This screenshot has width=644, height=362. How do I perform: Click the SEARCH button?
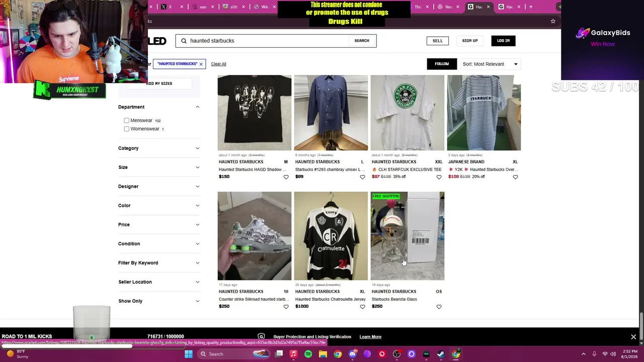click(362, 41)
